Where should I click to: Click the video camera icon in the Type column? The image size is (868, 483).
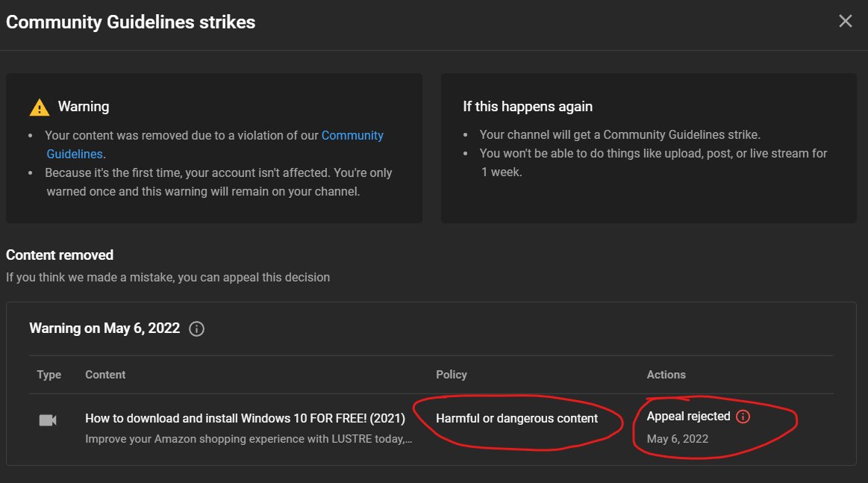48,420
